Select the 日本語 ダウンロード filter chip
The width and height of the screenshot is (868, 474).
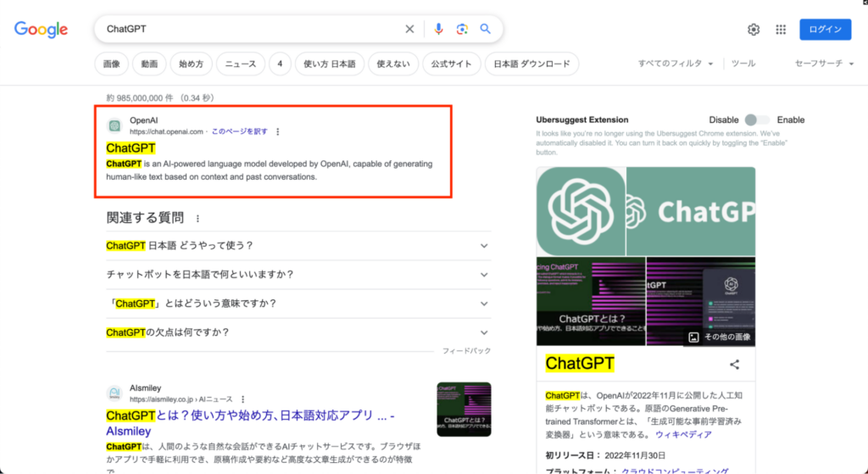click(532, 64)
